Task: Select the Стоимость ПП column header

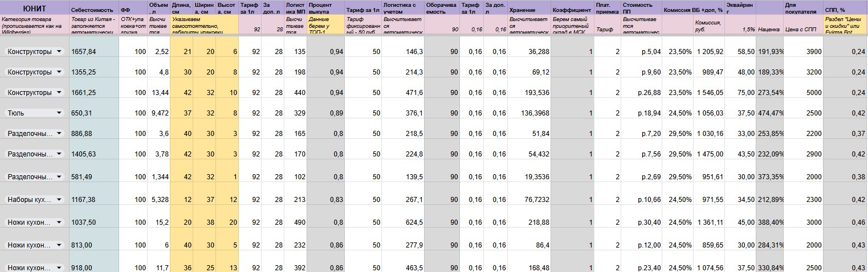Action: [642, 8]
